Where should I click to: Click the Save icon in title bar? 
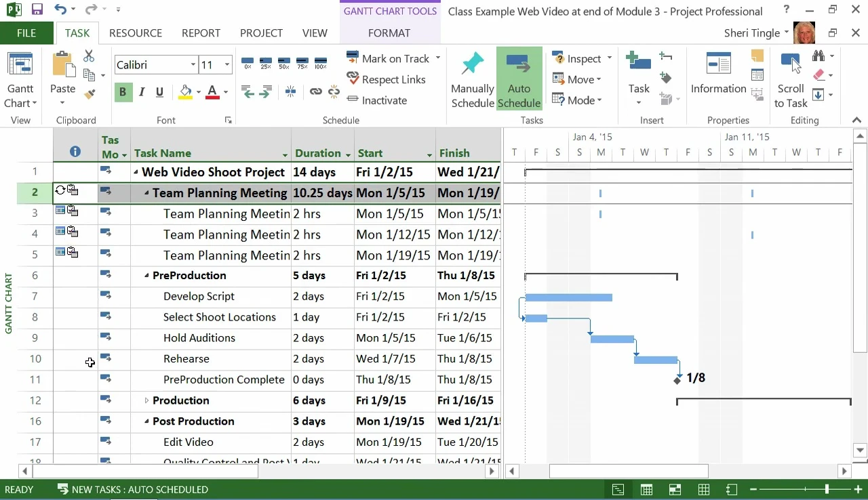click(x=37, y=9)
